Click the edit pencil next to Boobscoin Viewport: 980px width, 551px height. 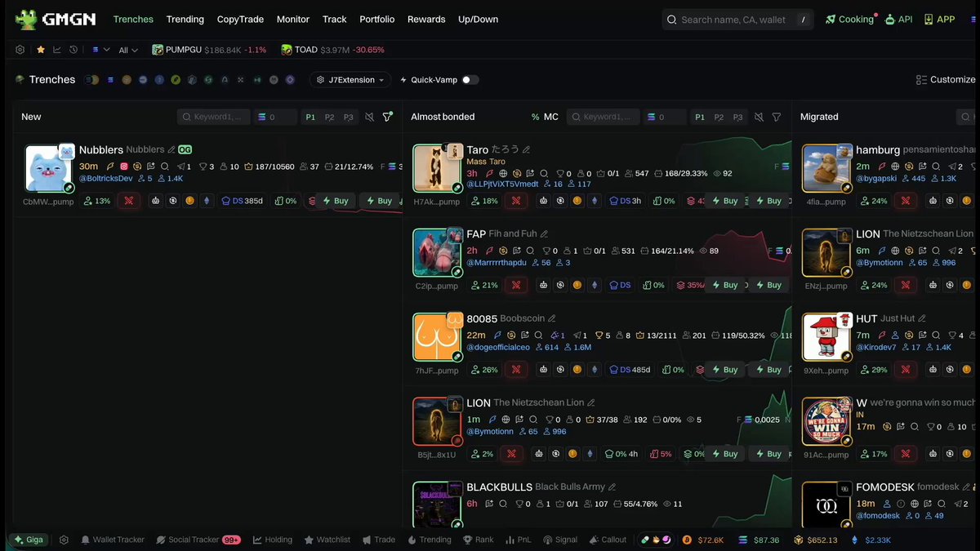[x=552, y=318]
